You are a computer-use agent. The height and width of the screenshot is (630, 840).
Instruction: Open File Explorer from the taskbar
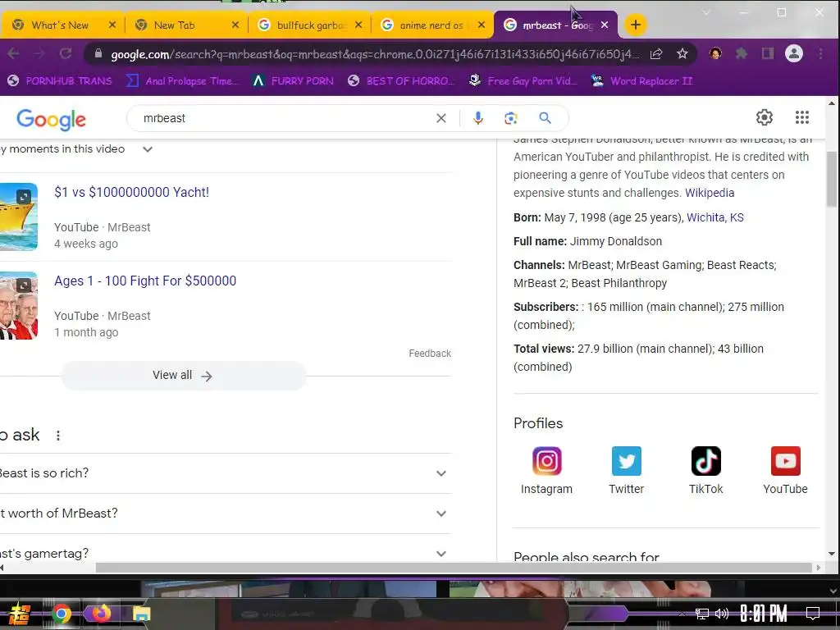click(141, 614)
